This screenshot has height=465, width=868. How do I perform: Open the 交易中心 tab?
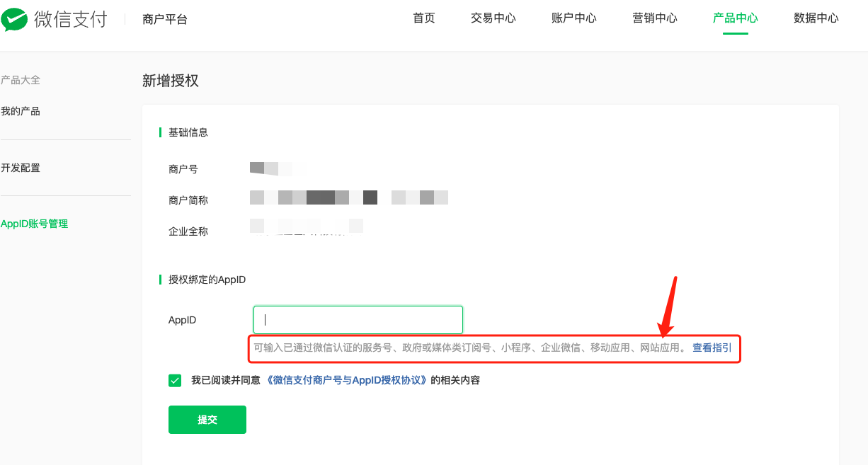tap(493, 18)
